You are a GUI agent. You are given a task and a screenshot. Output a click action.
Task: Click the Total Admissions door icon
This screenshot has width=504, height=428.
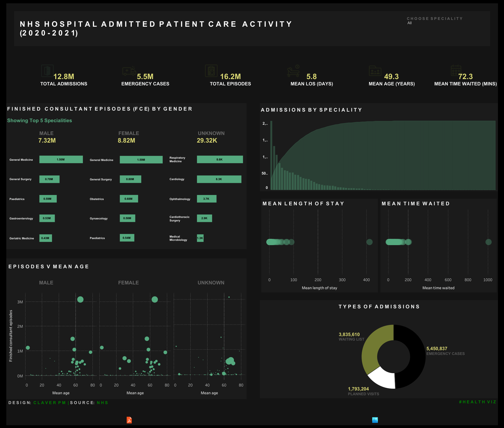[47, 71]
